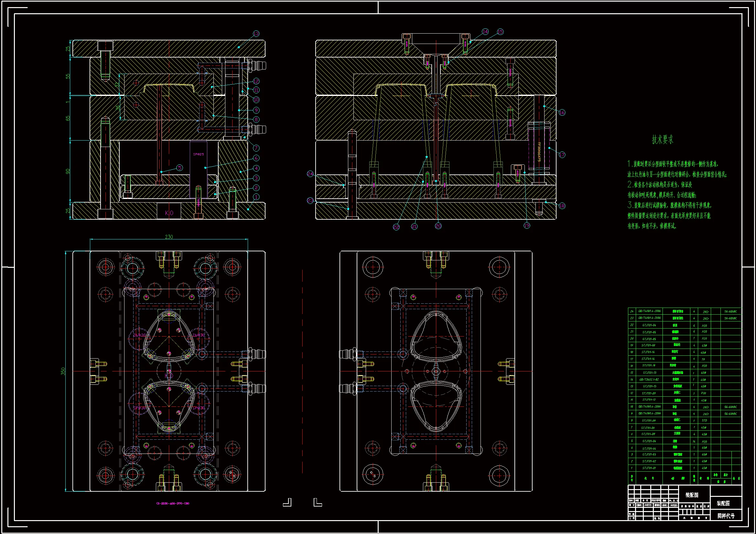Select the 230 width dimension label
This screenshot has width=756, height=534.
(x=169, y=236)
